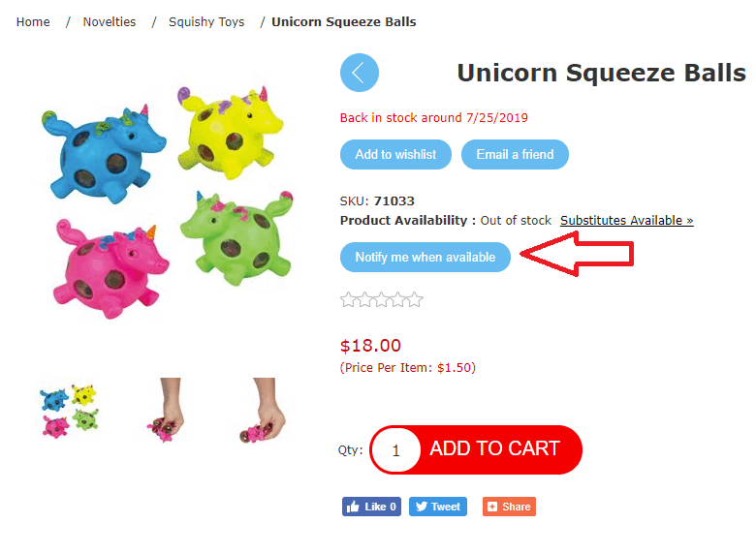Screen dimensions: 756x554
Task: Click the third rating star
Action: point(382,300)
